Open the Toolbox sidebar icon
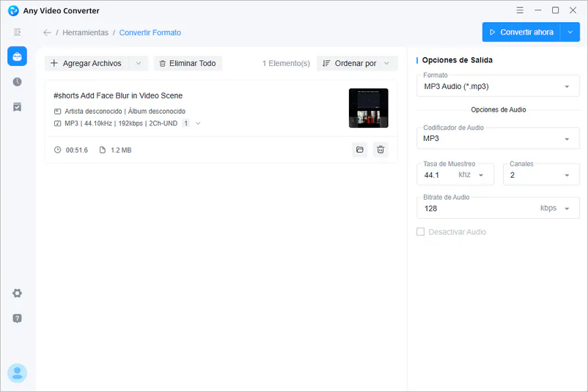This screenshot has width=588, height=392. pyautogui.click(x=18, y=57)
